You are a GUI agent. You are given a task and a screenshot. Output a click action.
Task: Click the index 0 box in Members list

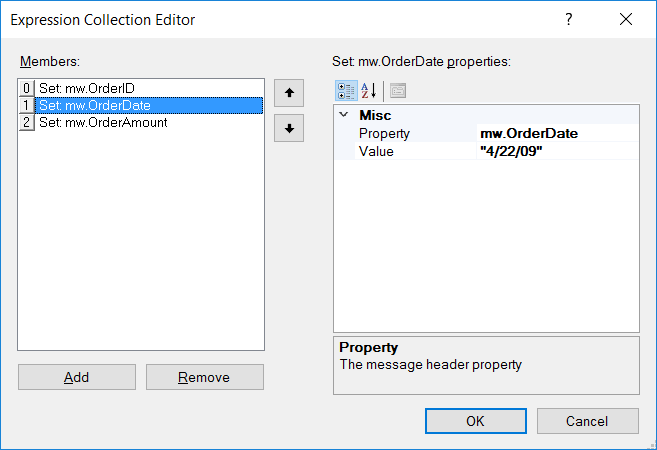[x=26, y=88]
